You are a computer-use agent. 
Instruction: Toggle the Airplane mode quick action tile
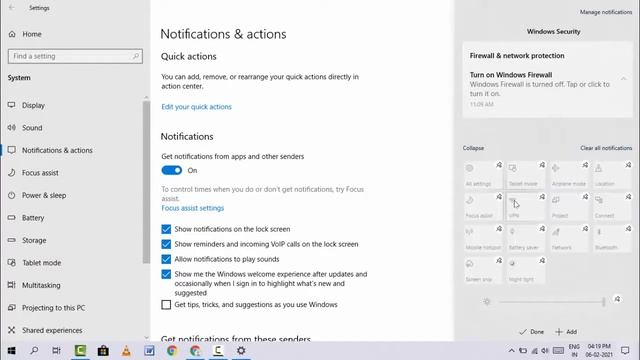click(569, 175)
